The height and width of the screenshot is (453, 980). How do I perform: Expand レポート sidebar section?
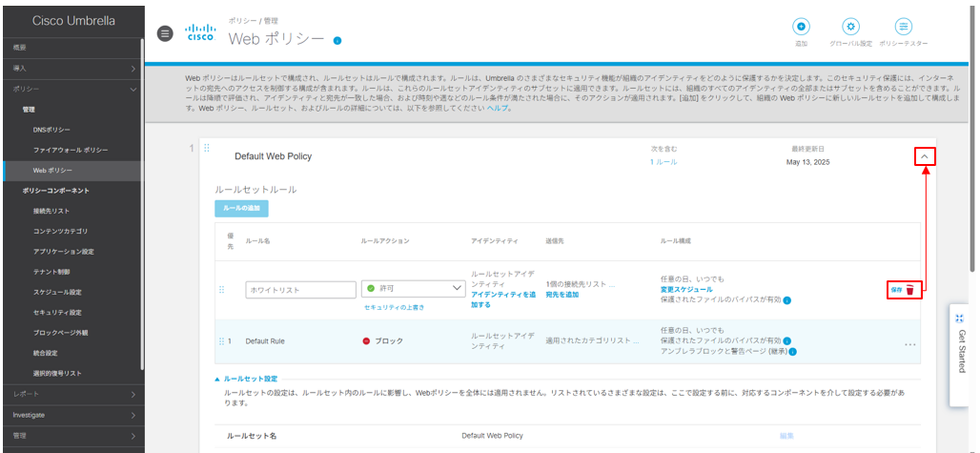71,394
